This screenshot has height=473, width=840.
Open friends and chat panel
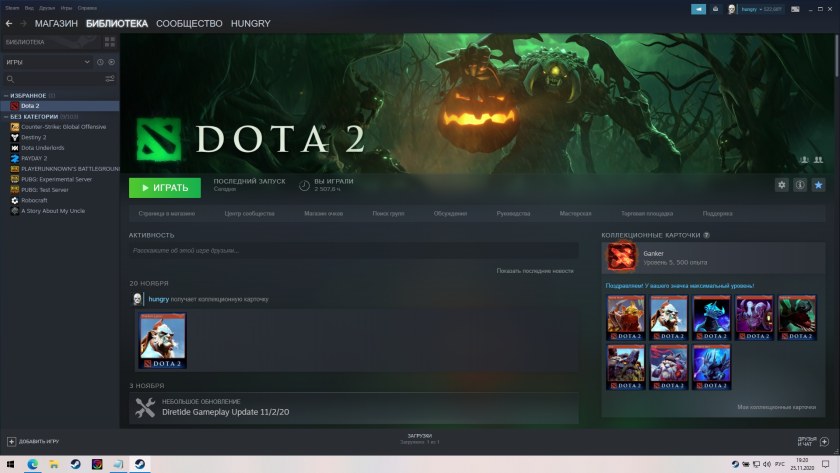[813, 441]
